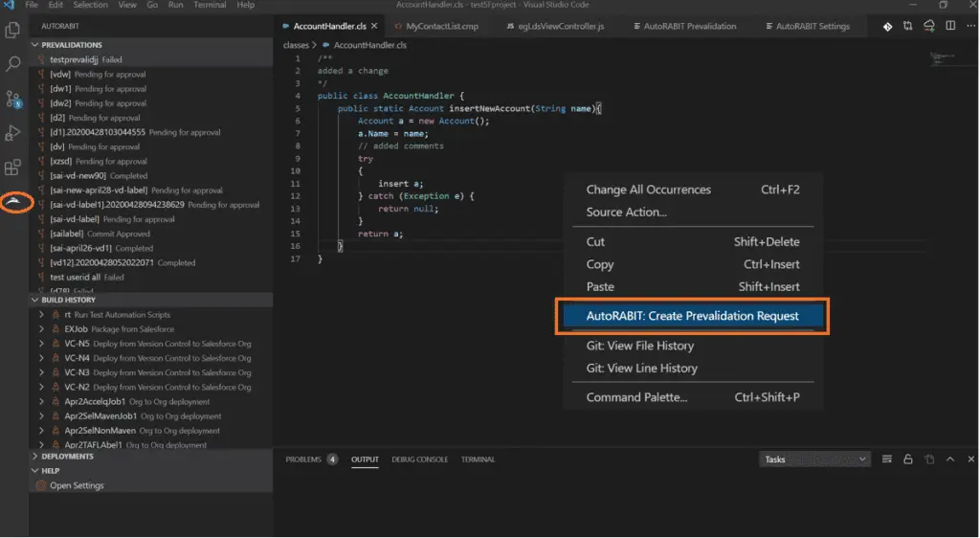The width and height of the screenshot is (980, 538).
Task: Select the [sai-vd-new90] Completed prevalidation
Action: [150, 176]
